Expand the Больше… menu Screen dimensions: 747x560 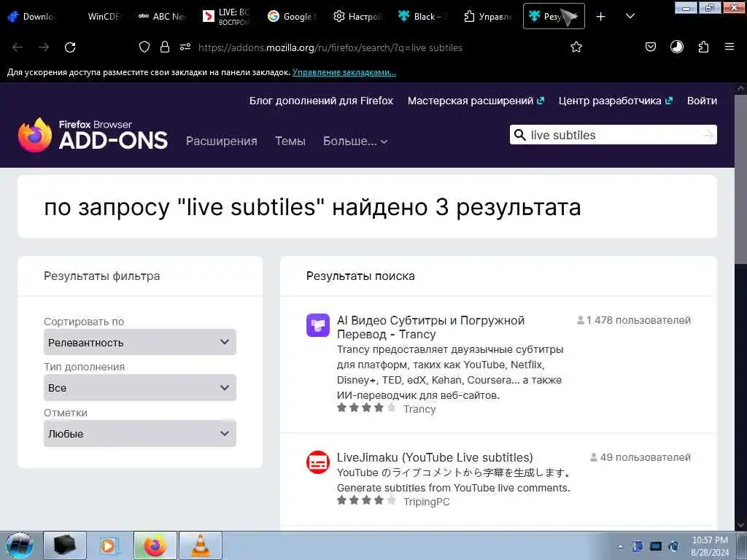tap(355, 141)
